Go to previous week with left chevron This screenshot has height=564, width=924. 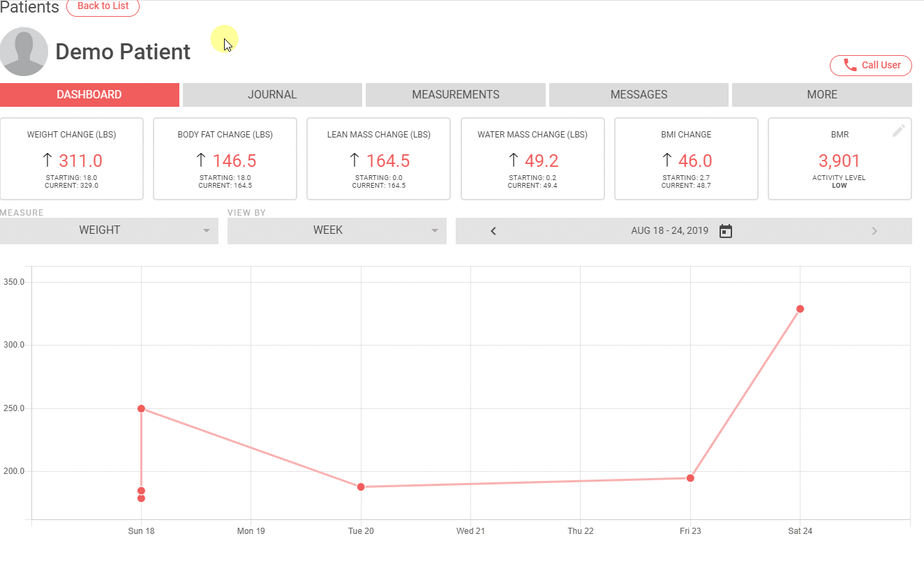tap(493, 231)
